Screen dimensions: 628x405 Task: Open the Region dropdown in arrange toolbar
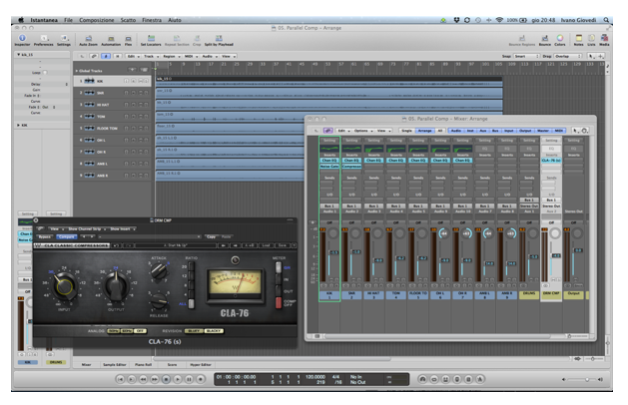coord(171,56)
